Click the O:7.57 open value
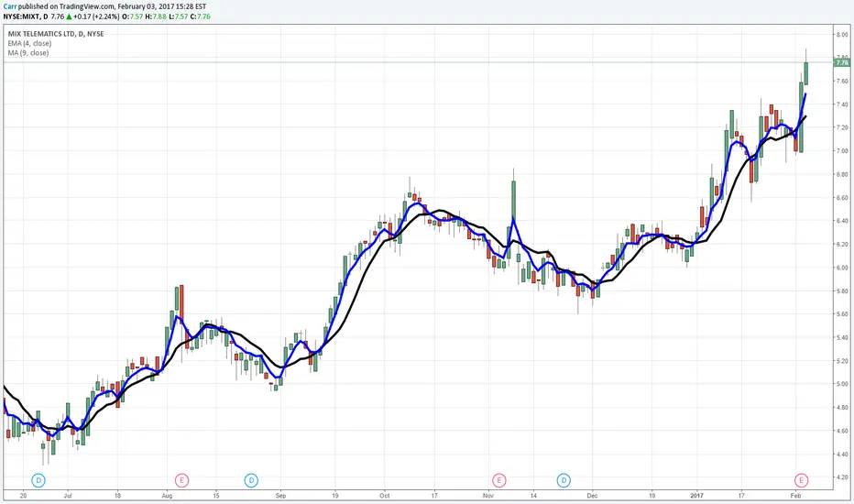This screenshot has height=504, width=854. [x=132, y=16]
